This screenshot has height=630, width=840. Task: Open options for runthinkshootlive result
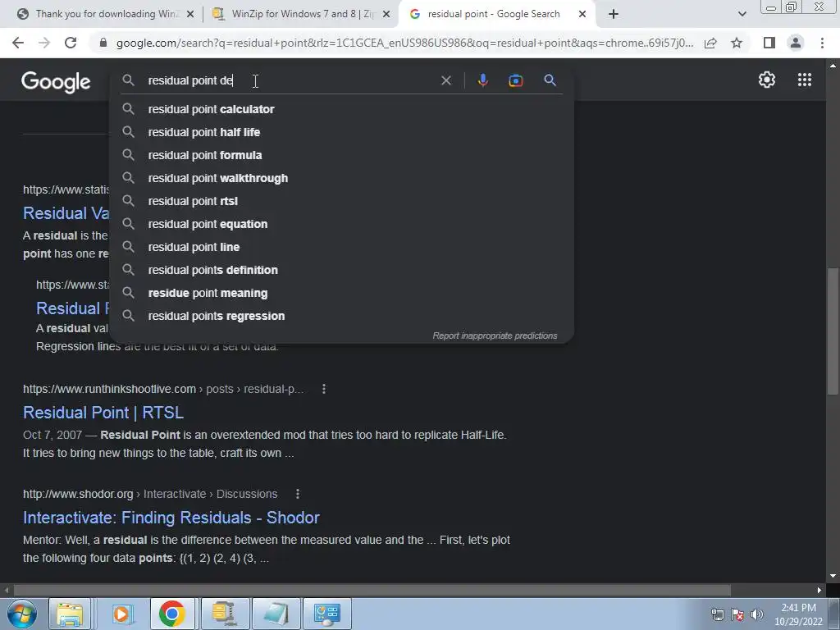pyautogui.click(x=323, y=389)
